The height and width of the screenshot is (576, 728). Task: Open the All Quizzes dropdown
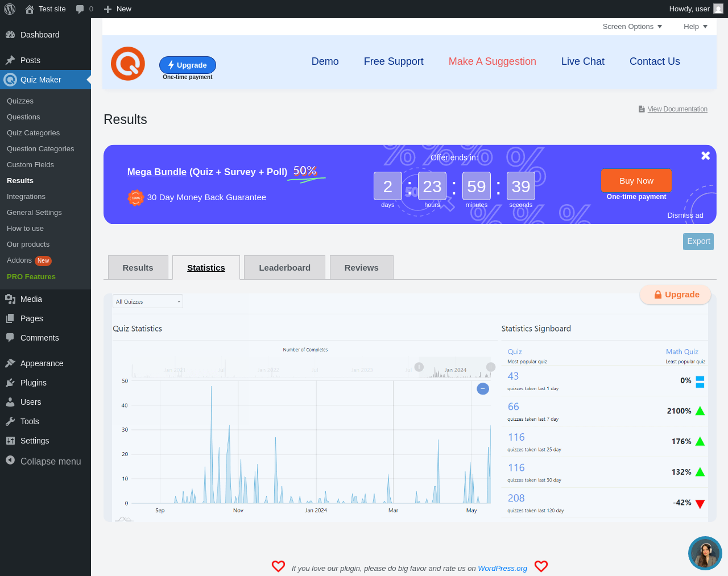pyautogui.click(x=148, y=301)
